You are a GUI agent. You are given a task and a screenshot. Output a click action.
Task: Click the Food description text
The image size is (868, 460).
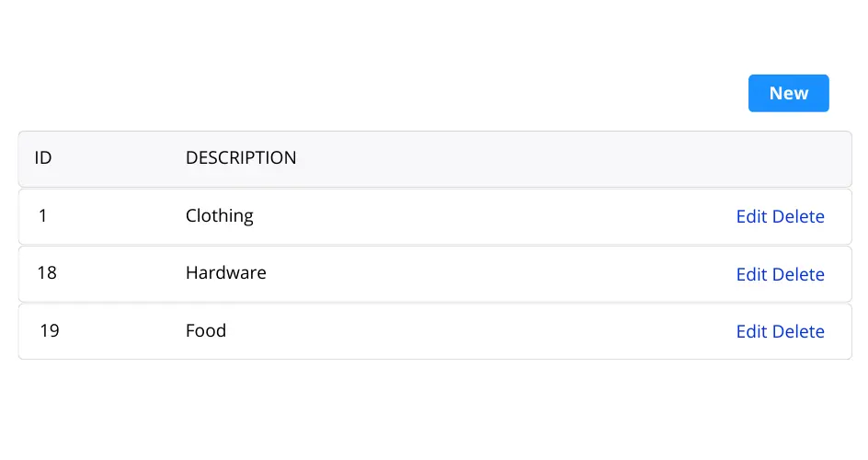(206, 330)
